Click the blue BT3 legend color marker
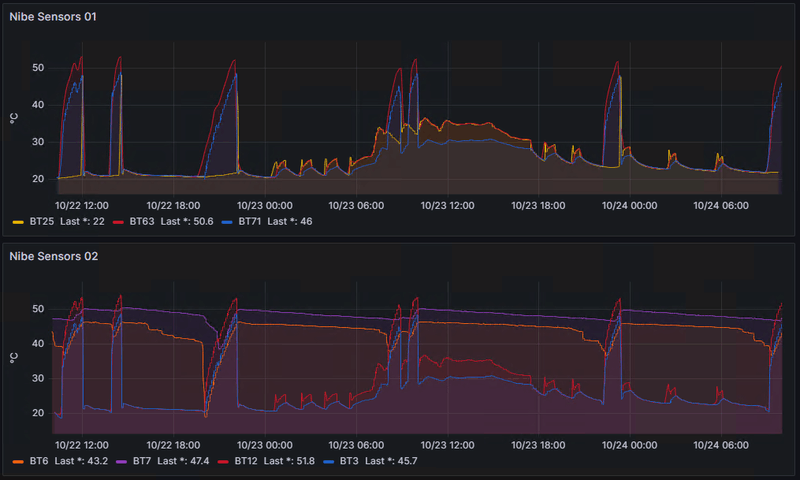This screenshot has height=480, width=800. [x=329, y=462]
